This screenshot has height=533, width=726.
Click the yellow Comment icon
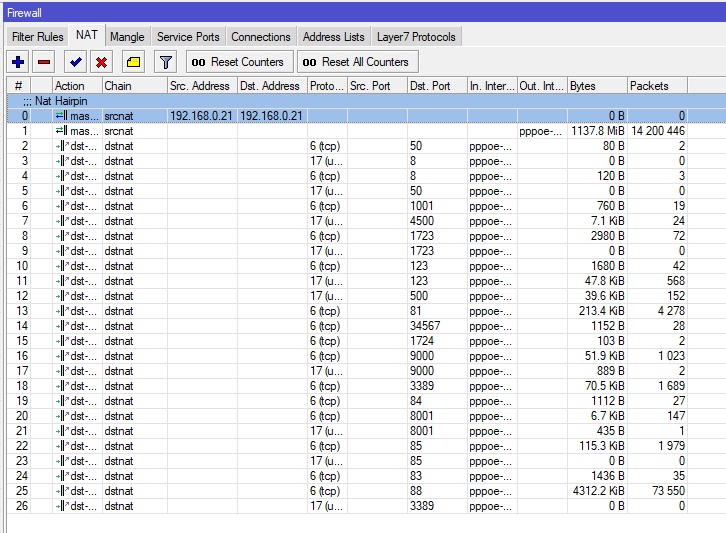pyautogui.click(x=134, y=62)
